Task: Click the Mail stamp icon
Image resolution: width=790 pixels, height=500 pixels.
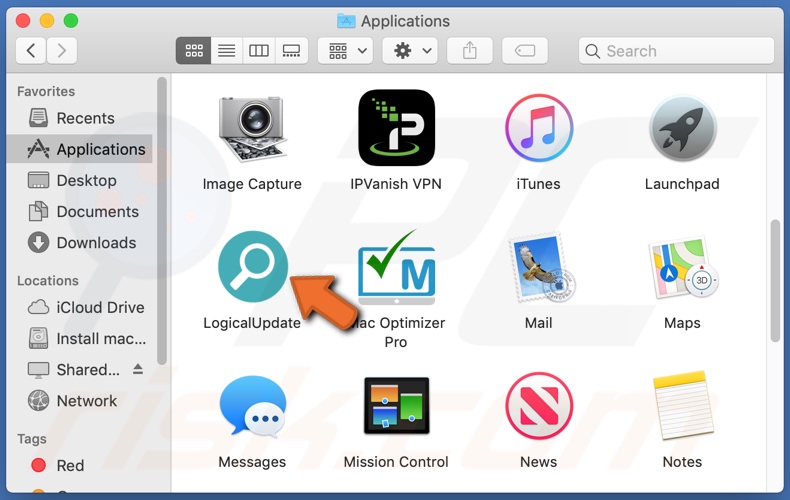Action: click(541, 267)
